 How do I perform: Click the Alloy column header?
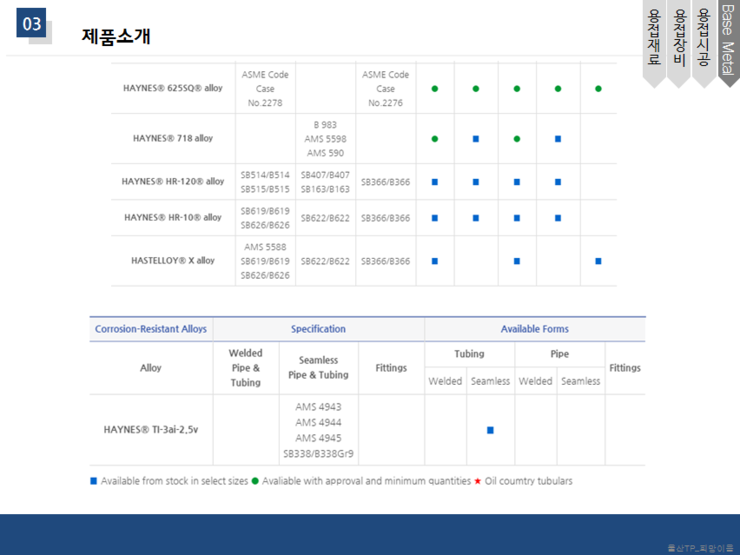coord(151,368)
